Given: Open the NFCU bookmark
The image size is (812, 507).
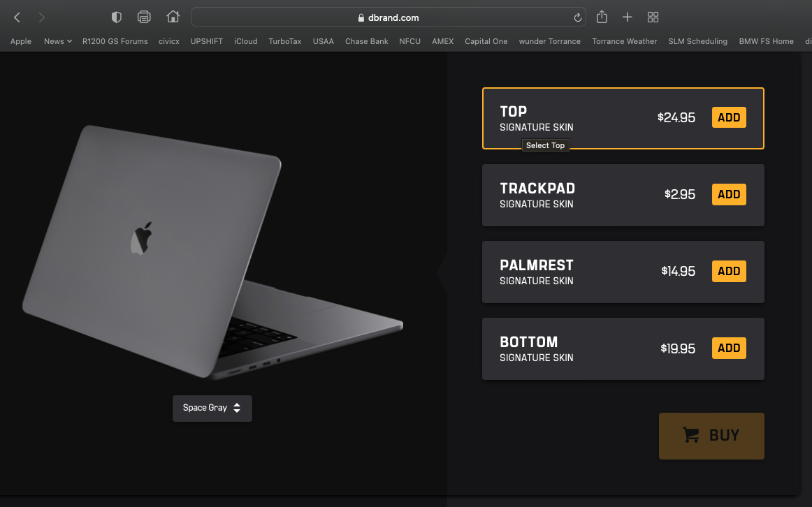Looking at the screenshot, I should tap(409, 41).
